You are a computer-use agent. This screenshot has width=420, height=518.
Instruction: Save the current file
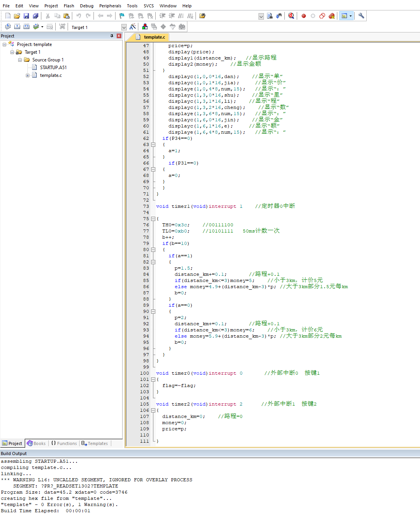[x=26, y=16]
